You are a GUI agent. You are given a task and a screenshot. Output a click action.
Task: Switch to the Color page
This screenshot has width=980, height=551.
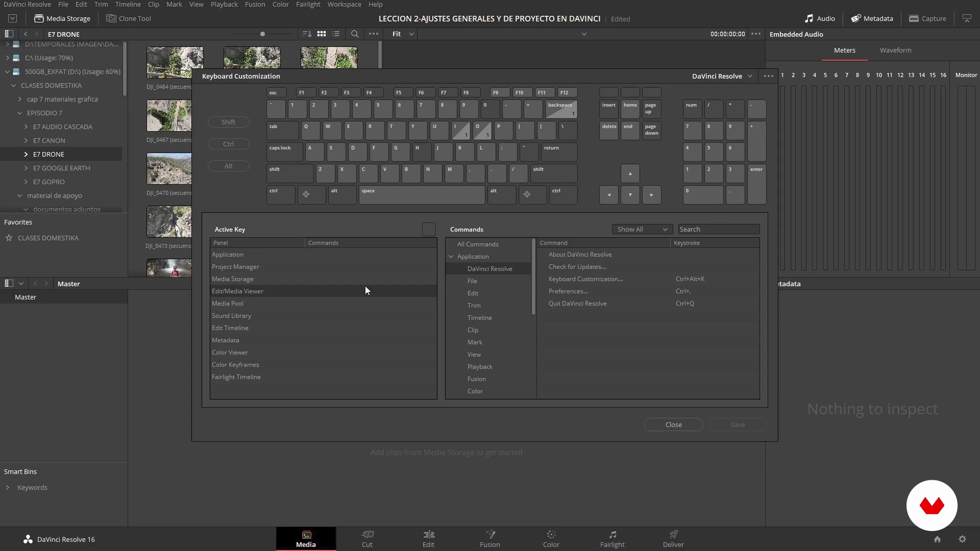(x=551, y=539)
